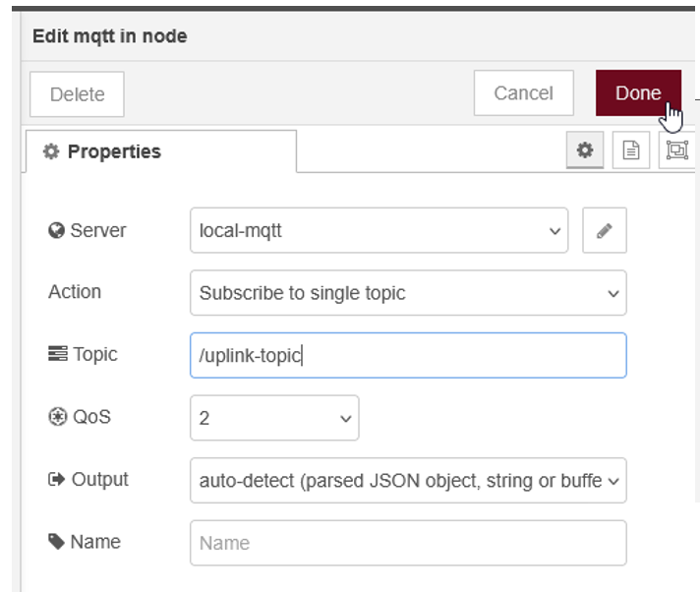This screenshot has height=592, width=700.
Task: Expand the QoS dropdown set to 2
Action: [x=274, y=418]
